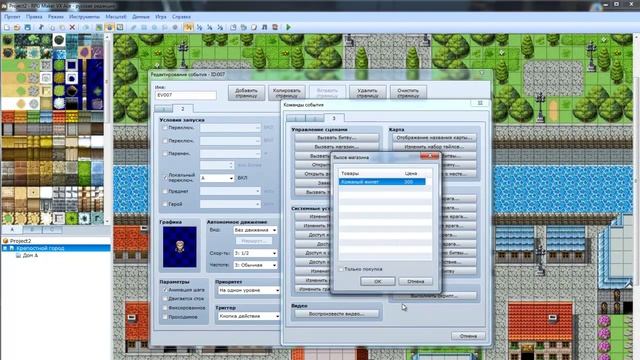Click the Copy icon in toolbar

[51, 27]
